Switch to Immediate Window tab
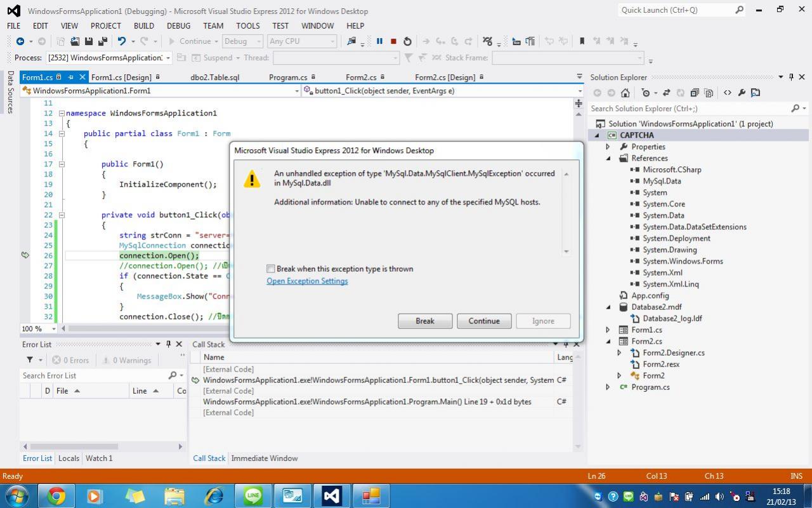Screen dimensions: 812x508 [265, 458]
